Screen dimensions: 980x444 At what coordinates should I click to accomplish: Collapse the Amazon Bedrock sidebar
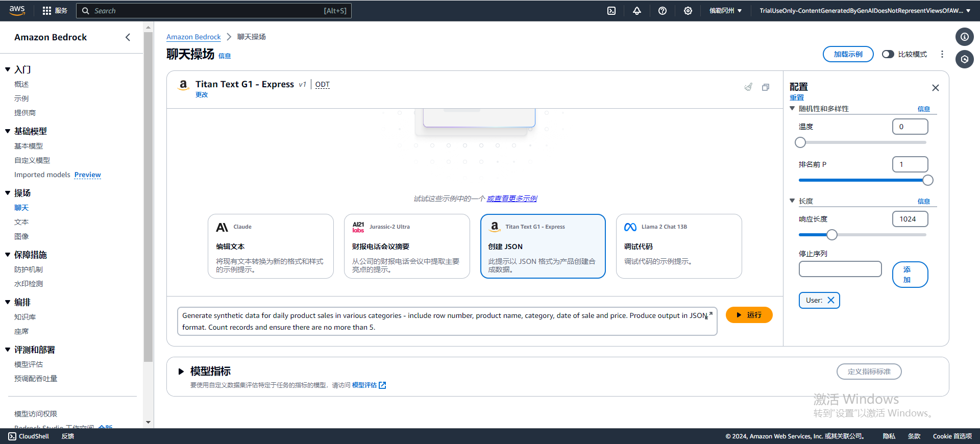128,37
